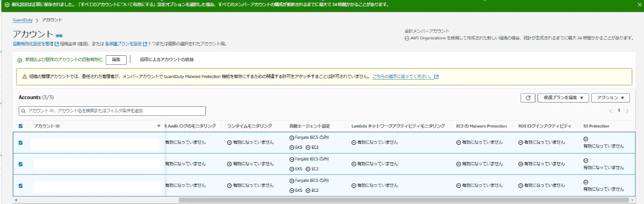Click the EC2 の Malware Protection column header

point(482,126)
